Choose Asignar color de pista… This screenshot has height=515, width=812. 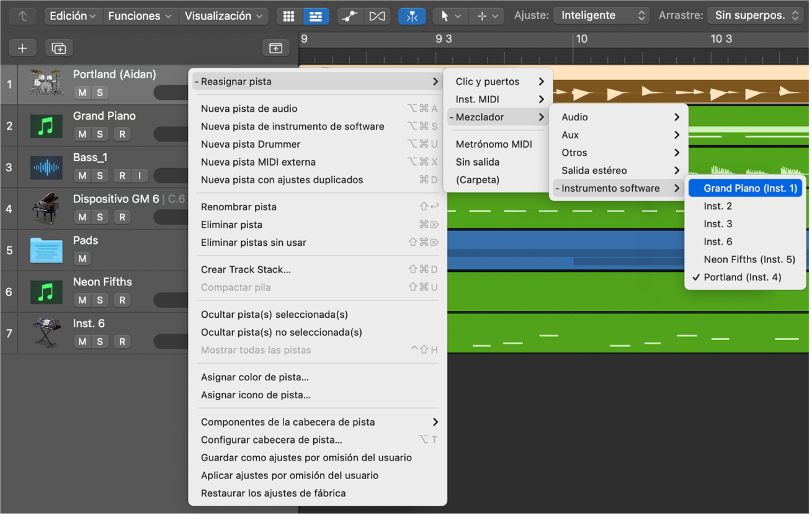[318, 377]
